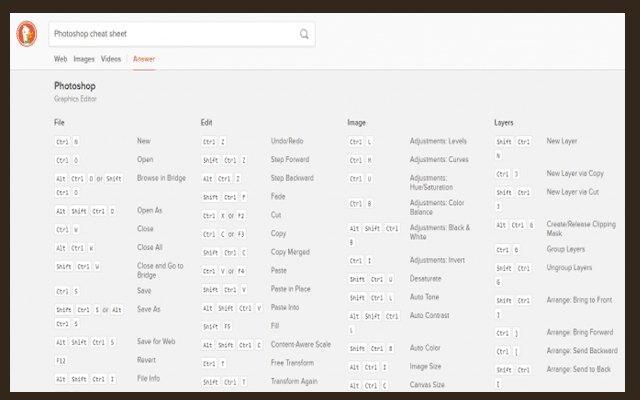Image resolution: width=640 pixels, height=400 pixels.
Task: Click the DuckDuckGo logo icon
Action: tap(27, 34)
